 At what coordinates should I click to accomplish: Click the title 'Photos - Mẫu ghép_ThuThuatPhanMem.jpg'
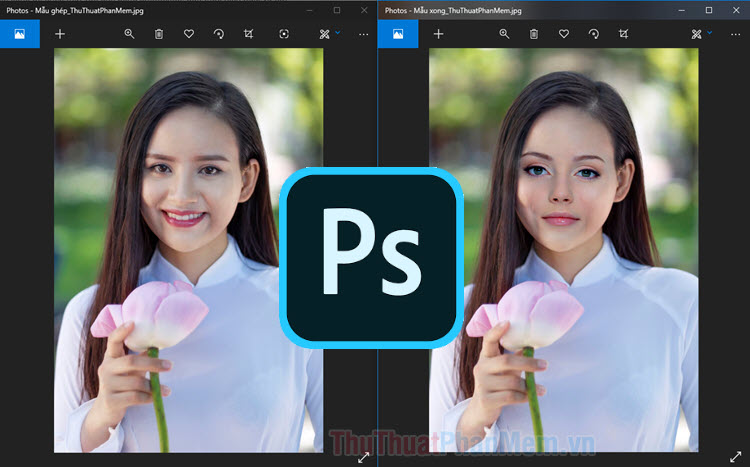(75, 10)
